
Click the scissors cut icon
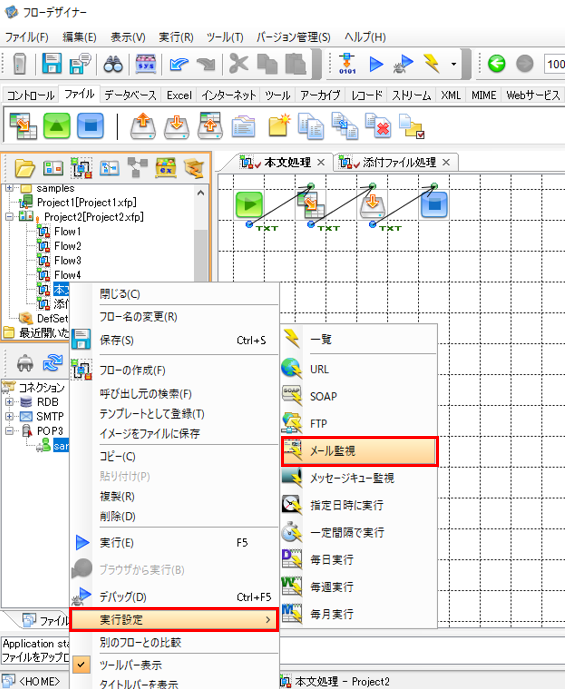click(238, 64)
